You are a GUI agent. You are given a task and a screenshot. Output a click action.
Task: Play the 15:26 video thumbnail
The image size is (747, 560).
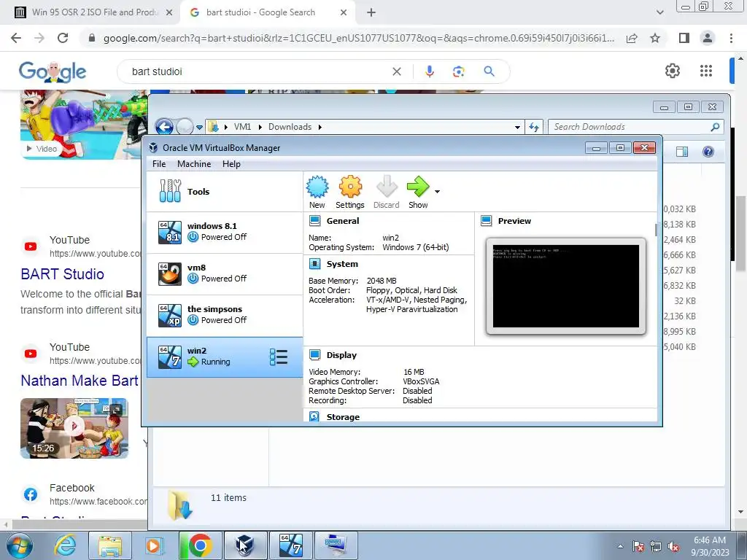point(74,428)
